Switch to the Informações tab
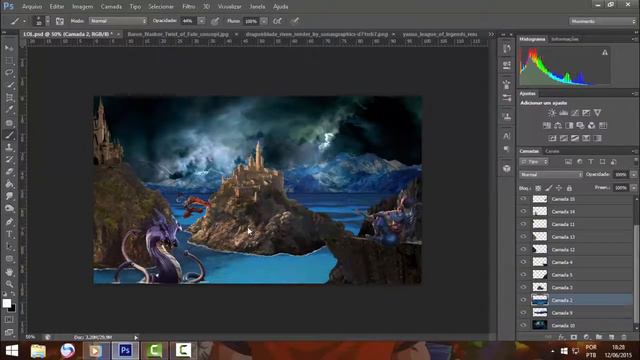 (x=565, y=39)
